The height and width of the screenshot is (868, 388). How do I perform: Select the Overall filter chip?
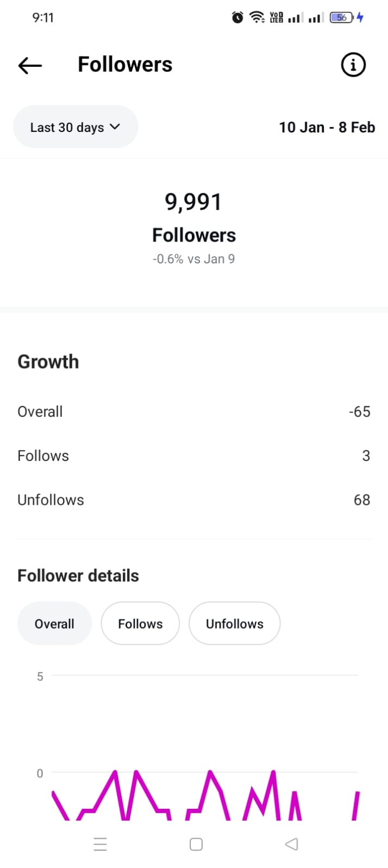(x=54, y=624)
